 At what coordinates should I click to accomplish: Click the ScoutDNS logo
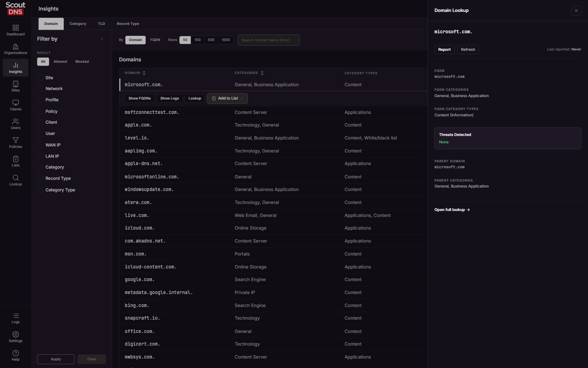point(15,9)
